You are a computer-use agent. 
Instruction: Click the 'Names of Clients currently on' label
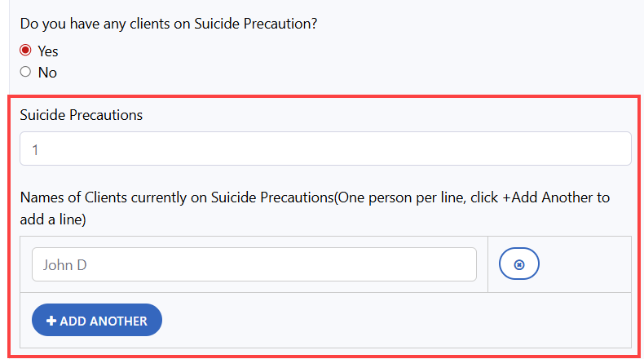click(x=114, y=197)
